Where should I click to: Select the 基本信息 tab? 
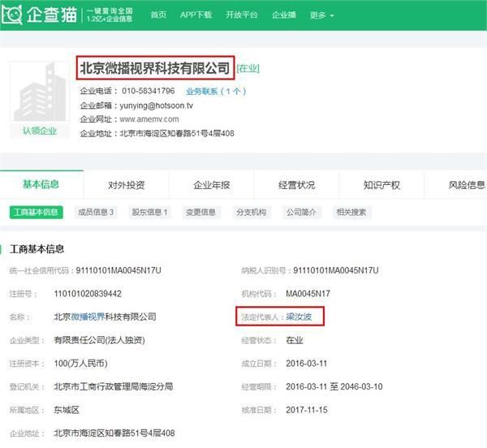point(41,184)
